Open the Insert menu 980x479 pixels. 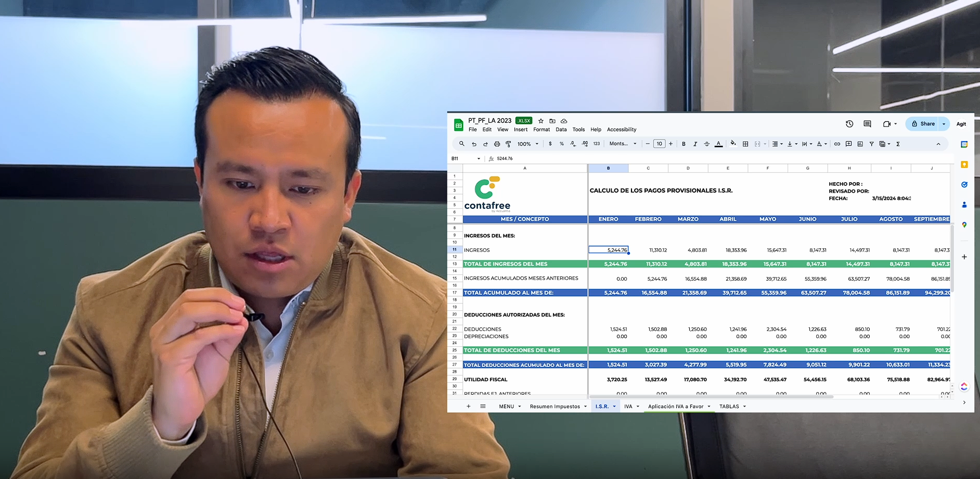pos(521,130)
